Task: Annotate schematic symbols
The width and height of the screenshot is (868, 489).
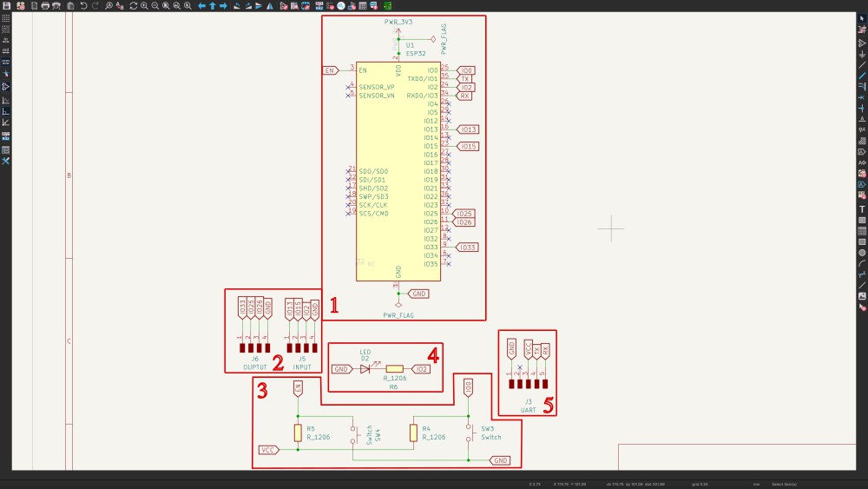Action: tap(319, 5)
